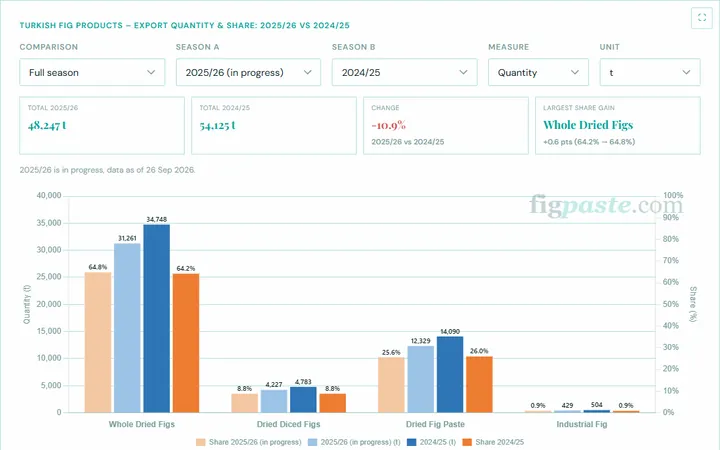Open the Comparison dropdown showing Full season

(x=92, y=72)
